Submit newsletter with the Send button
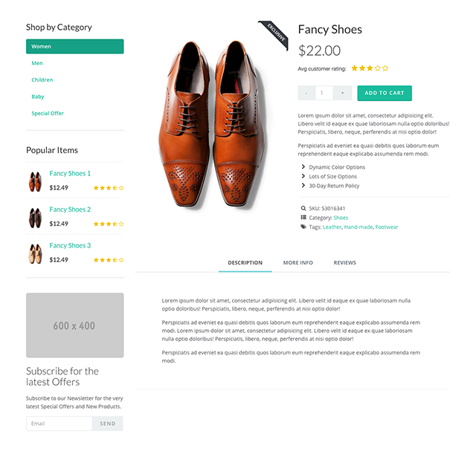Screen dimensions: 476x460 pos(107,424)
